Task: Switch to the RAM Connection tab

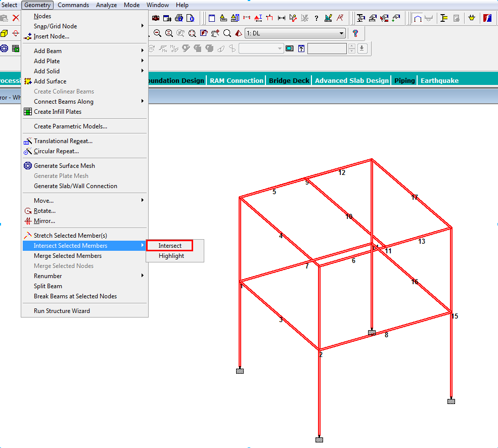Action: pyautogui.click(x=237, y=80)
